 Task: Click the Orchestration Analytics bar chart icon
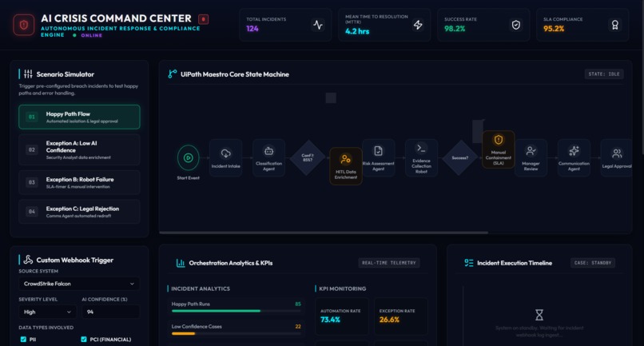(x=181, y=263)
